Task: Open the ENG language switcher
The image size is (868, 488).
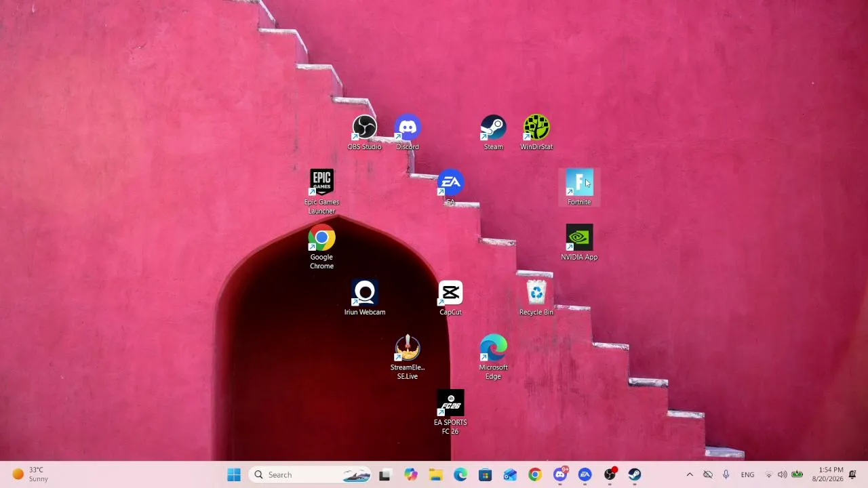Action: coord(747,475)
